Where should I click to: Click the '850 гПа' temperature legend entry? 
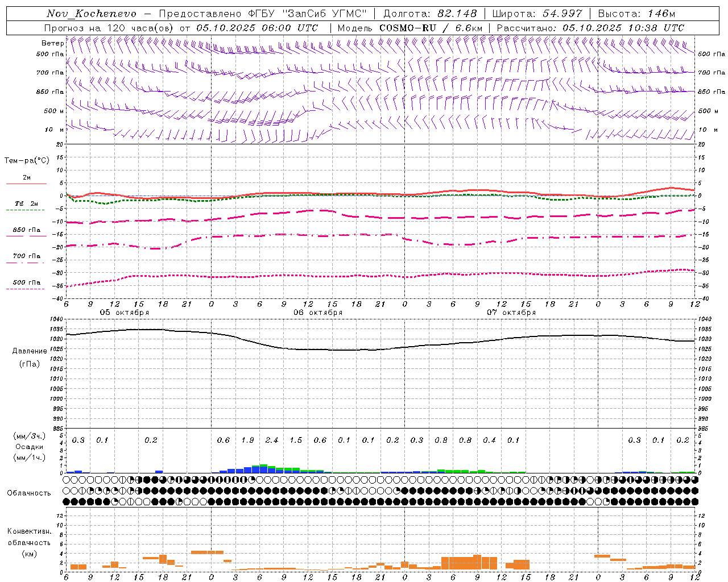[x=26, y=230]
